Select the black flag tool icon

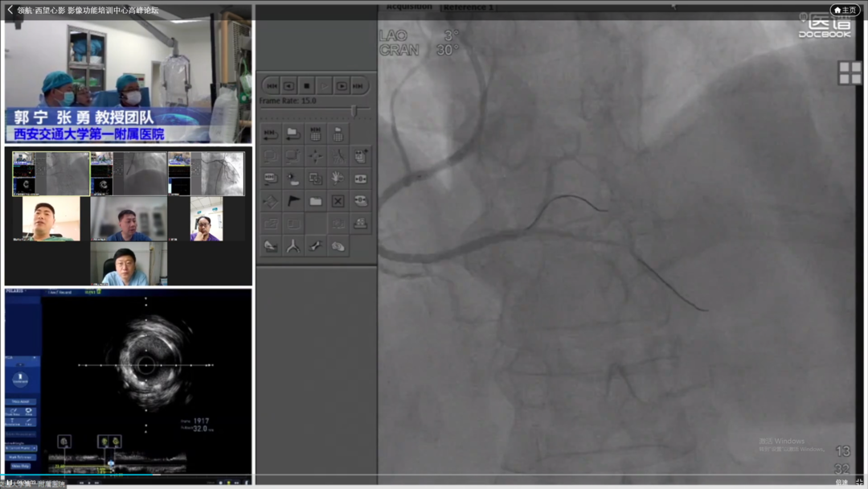click(293, 202)
